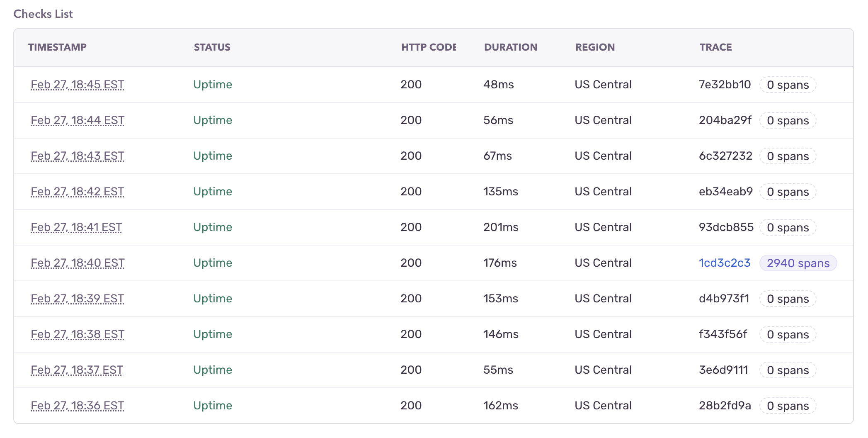The image size is (868, 438).
Task: Click the 2940 spans badge
Action: coord(798,263)
